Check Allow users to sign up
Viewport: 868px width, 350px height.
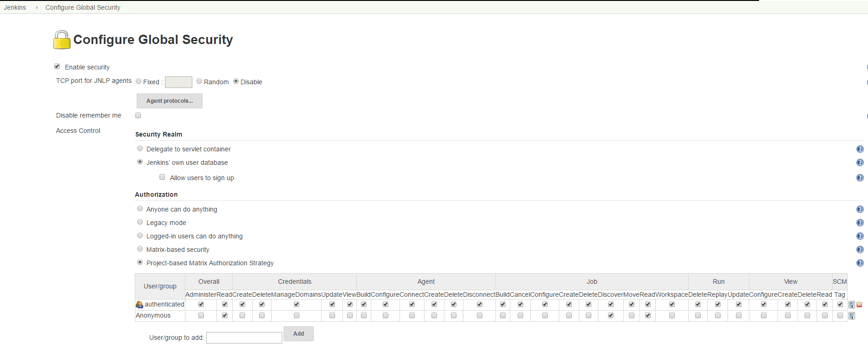(x=162, y=177)
